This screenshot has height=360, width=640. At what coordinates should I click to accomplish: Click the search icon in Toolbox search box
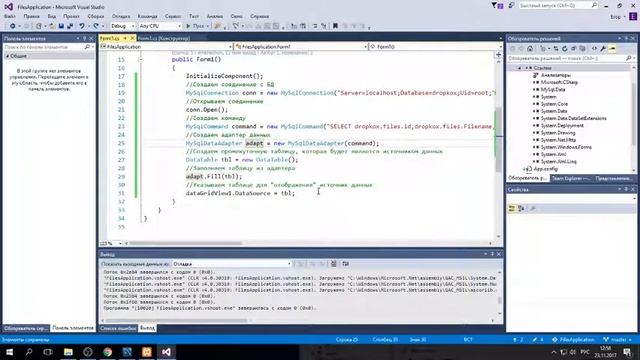click(x=87, y=47)
